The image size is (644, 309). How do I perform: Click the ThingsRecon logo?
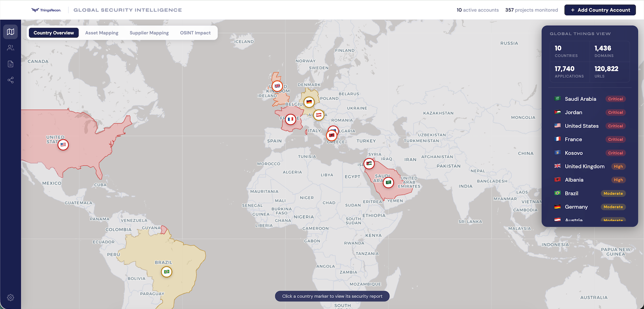47,10
